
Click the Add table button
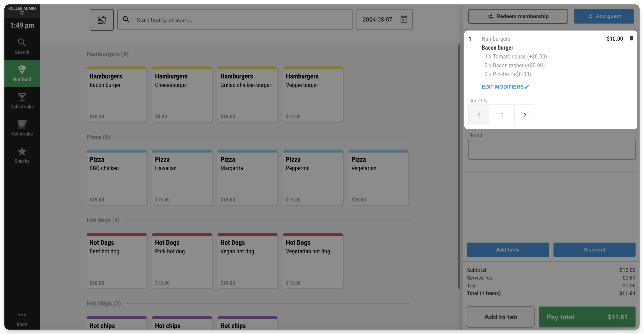click(x=508, y=250)
